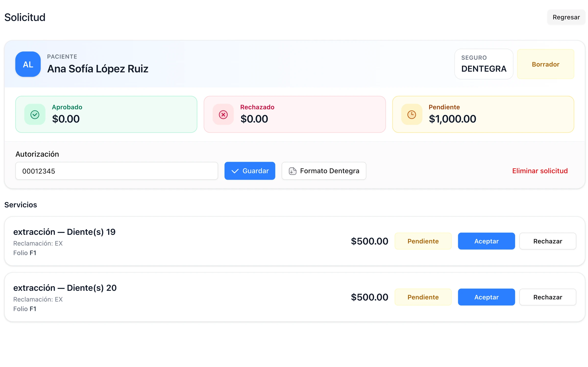This screenshot has height=367, width=588.
Task: Click the Rechazado $0.00 amount
Action: 254,119
